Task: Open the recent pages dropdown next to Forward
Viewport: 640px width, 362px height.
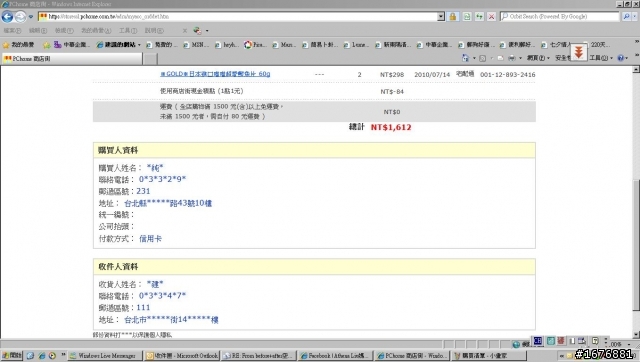Action: coord(31,17)
